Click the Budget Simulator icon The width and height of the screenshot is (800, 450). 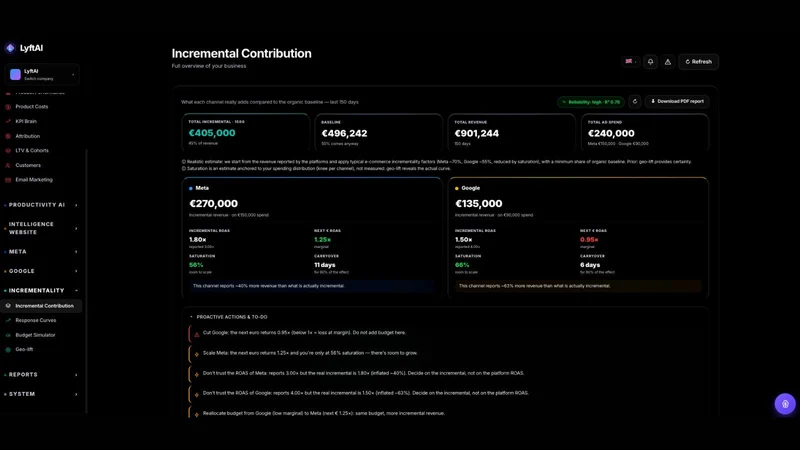8,335
